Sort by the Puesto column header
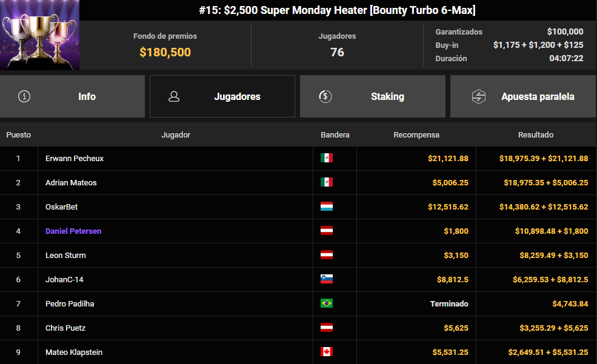 click(x=19, y=135)
